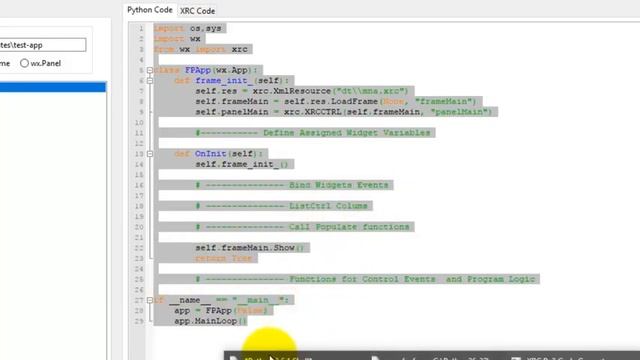Click the 'self.frame_init_()' call line
The image size is (640, 360).
[x=242, y=164]
